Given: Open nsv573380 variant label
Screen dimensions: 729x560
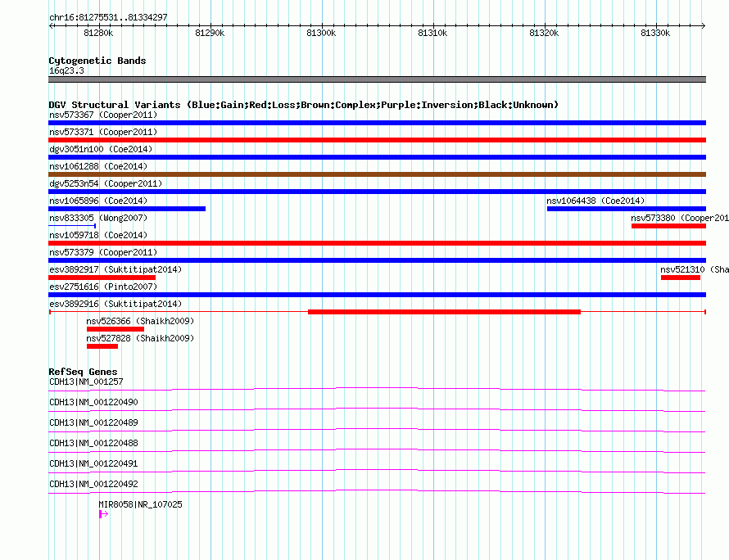Looking at the screenshot, I should (x=680, y=218).
